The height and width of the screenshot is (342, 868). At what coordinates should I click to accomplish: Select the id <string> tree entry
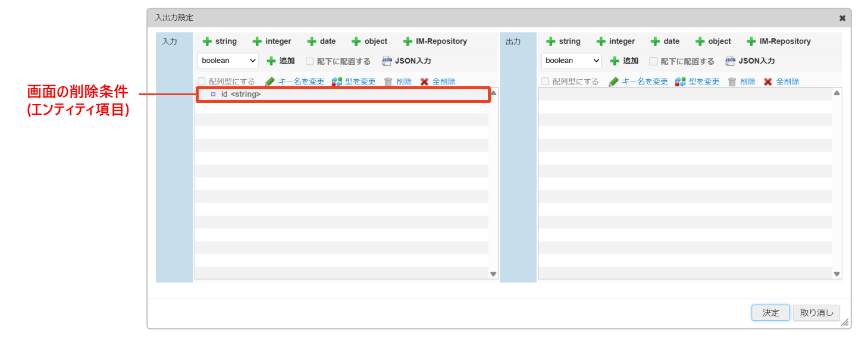[x=240, y=94]
